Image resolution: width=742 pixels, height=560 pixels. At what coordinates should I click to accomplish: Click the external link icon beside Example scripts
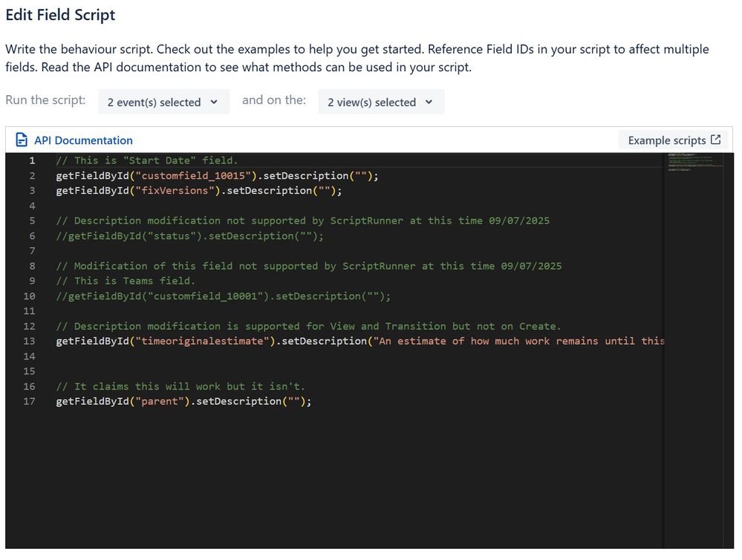pos(715,140)
